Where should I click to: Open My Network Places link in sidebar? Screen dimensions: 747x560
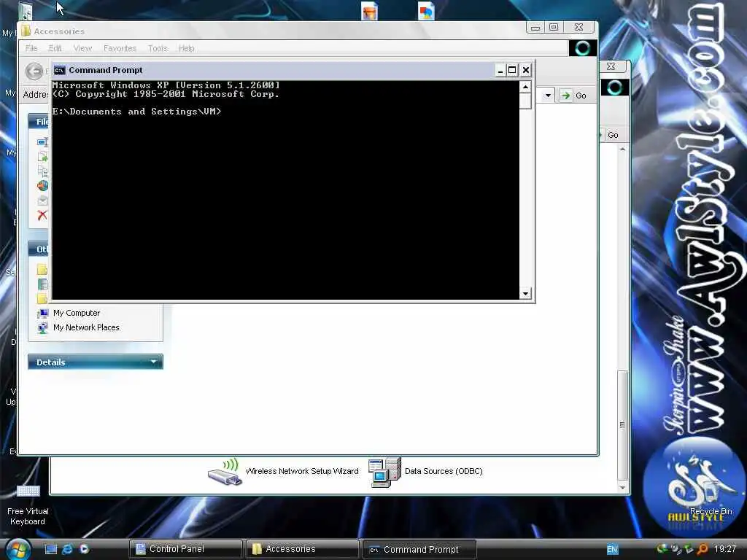coord(86,327)
